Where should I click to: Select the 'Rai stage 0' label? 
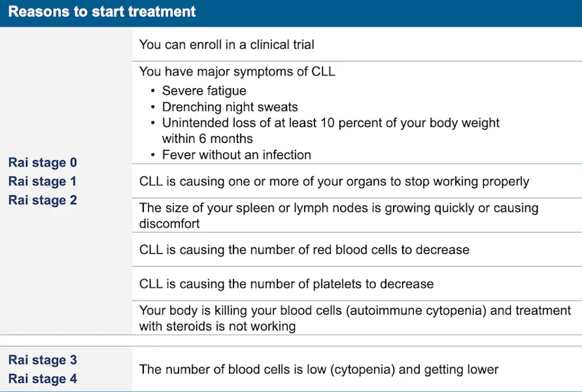[43, 163]
